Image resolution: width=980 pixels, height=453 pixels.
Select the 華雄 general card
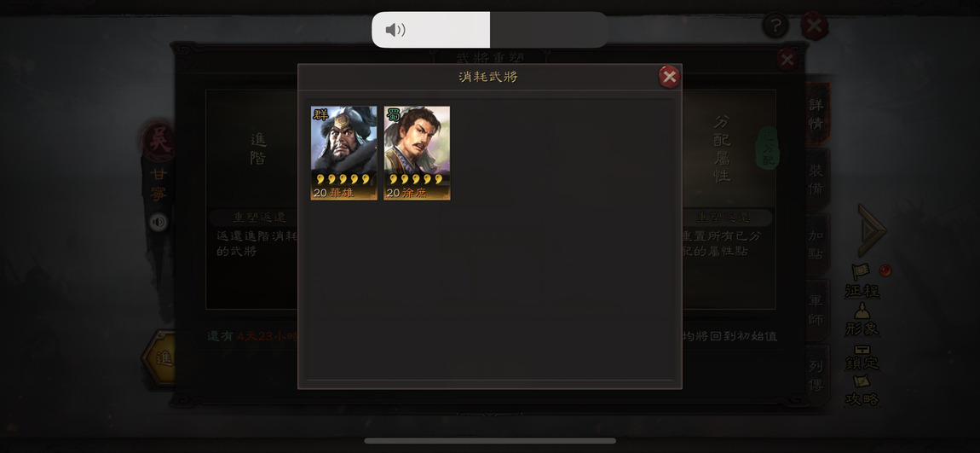(x=343, y=153)
